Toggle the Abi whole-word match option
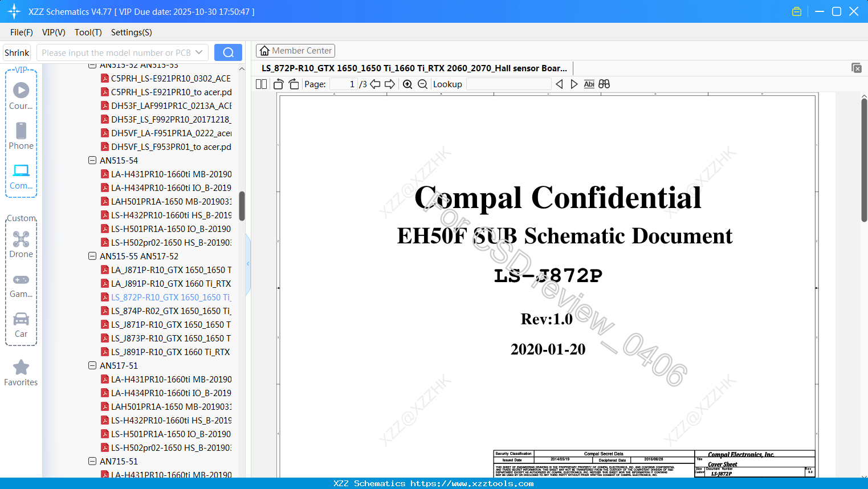The image size is (868, 489). 589,84
